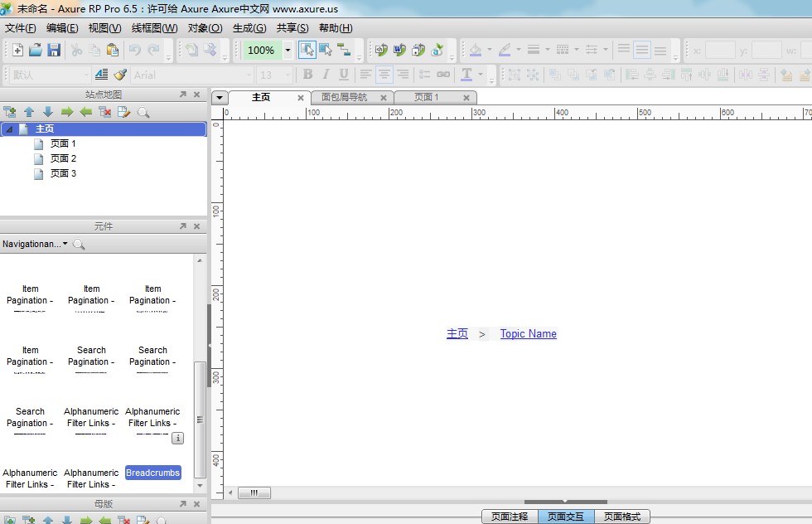Click the Paste clipboard icon
This screenshot has height=524, width=812.
click(x=112, y=50)
